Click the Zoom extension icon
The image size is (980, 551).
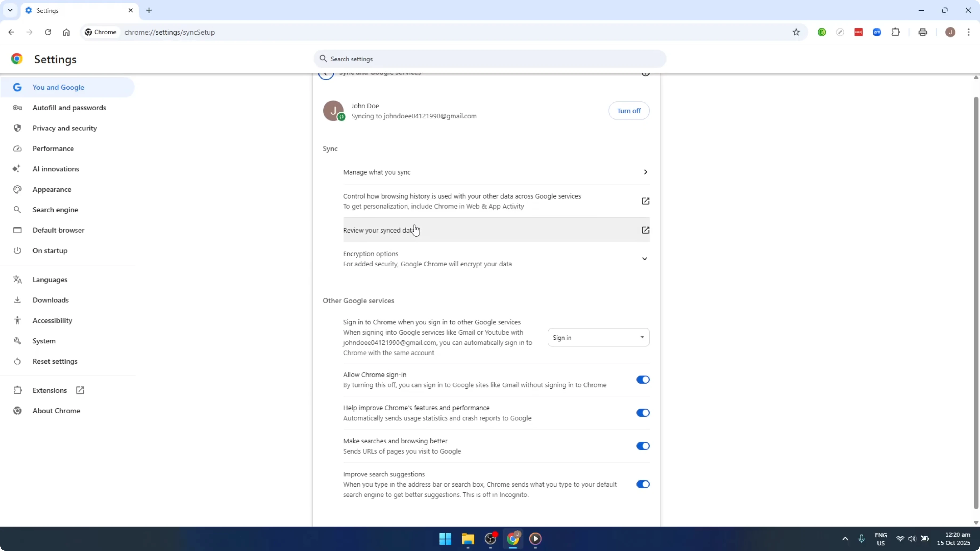pos(876,32)
